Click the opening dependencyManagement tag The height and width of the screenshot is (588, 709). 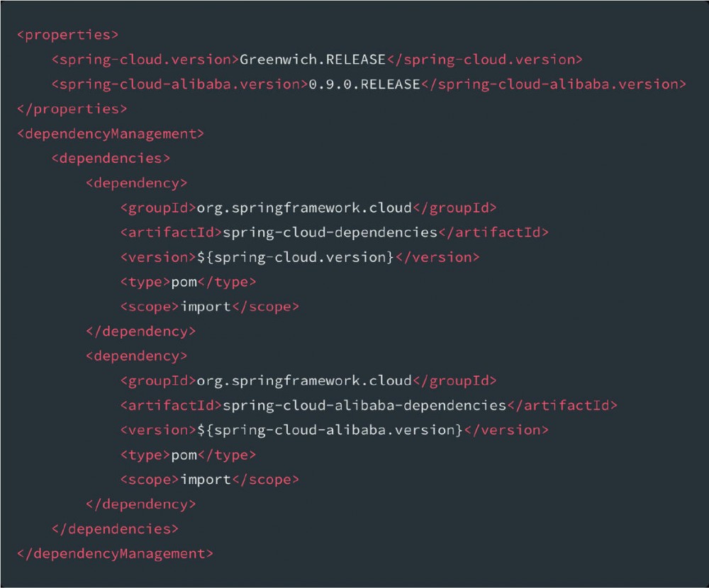[111, 133]
